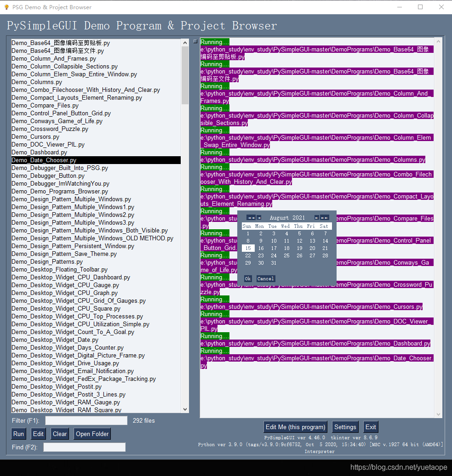Pick August 1 in the calendar
This screenshot has height=476, width=452.
pyautogui.click(x=248, y=233)
